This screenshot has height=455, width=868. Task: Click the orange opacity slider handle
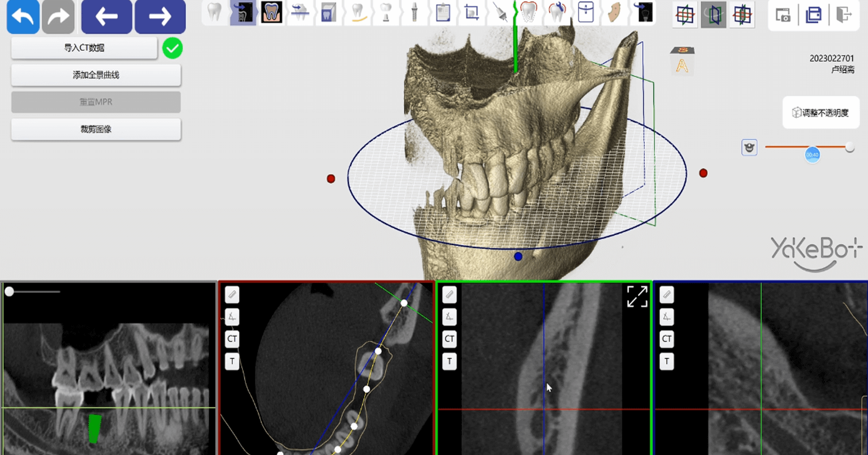tap(812, 155)
